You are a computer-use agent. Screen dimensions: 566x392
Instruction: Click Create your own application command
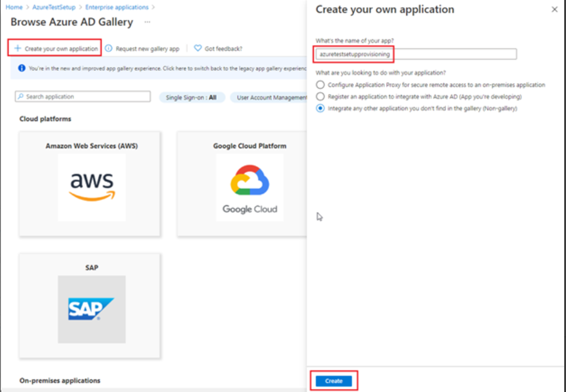point(56,48)
